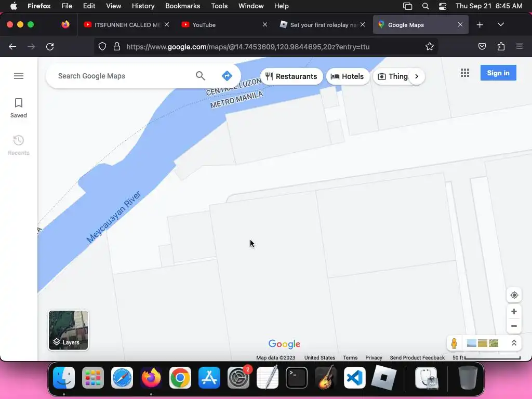Open the Terms link
The width and height of the screenshot is (532, 399).
[x=350, y=357]
